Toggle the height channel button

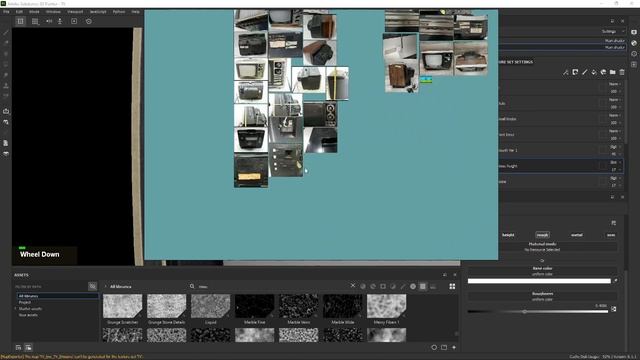[508, 235]
